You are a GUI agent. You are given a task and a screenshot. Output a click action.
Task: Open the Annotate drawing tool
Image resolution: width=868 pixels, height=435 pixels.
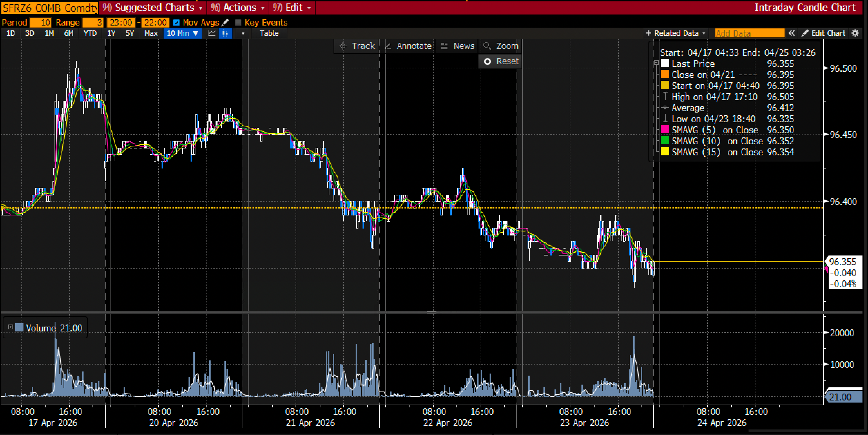pos(408,46)
